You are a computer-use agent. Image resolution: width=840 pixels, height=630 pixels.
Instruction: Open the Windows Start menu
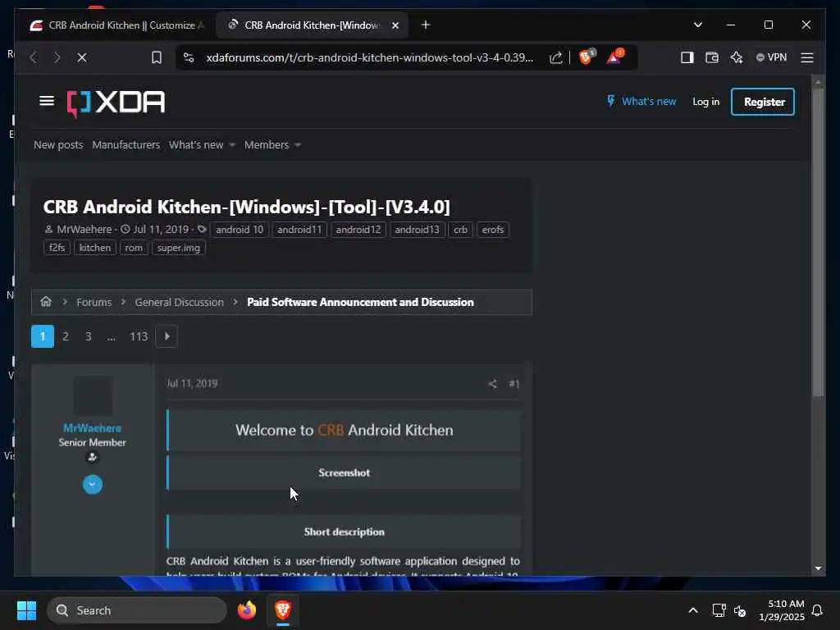[26, 610]
